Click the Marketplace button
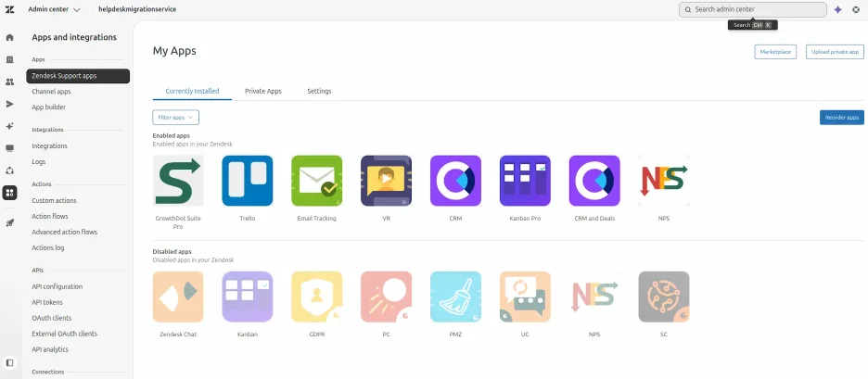Image resolution: width=868 pixels, height=379 pixels. pos(775,52)
